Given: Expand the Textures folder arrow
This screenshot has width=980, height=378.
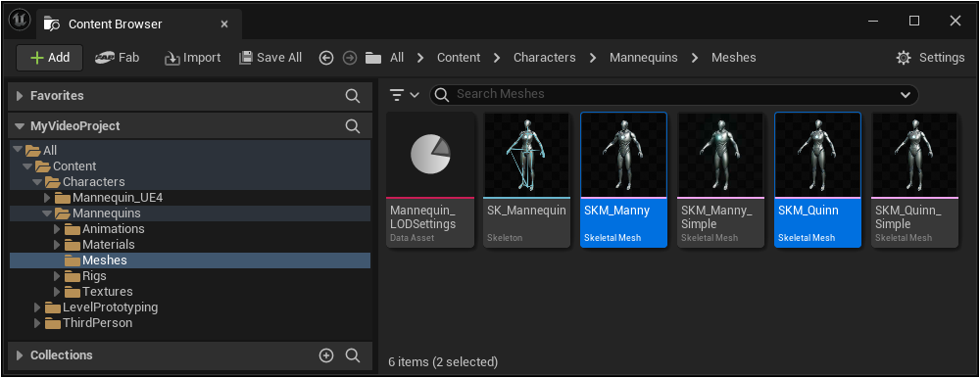Looking at the screenshot, I should (58, 292).
